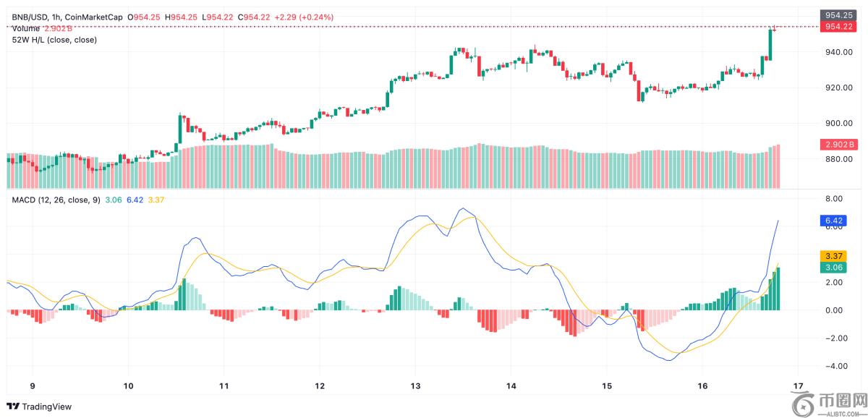The image size is (868, 418).
Task: Select the 52W H/L indicator legend
Action: tap(54, 40)
